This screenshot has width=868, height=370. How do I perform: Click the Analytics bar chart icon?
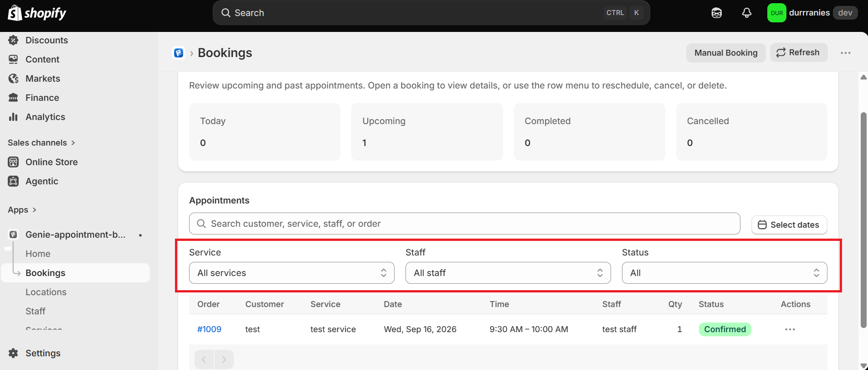click(x=14, y=117)
